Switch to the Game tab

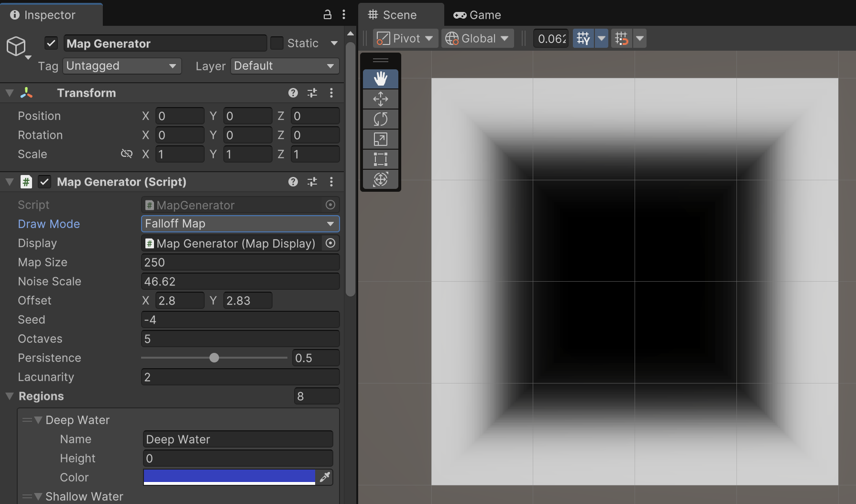click(477, 15)
